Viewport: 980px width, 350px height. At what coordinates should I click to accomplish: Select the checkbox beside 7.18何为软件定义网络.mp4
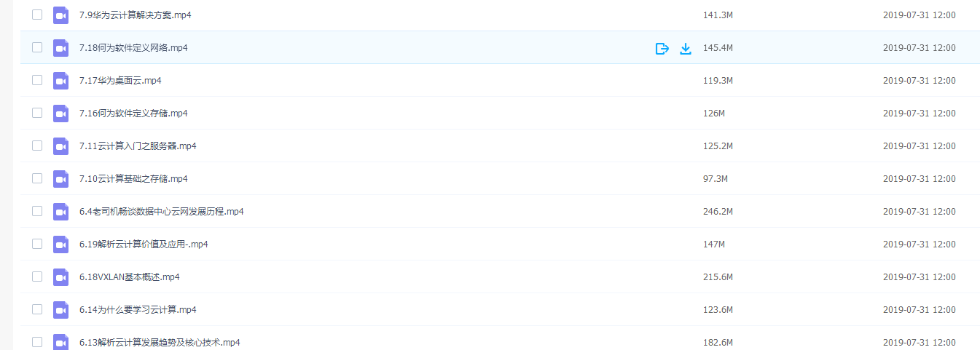point(37,47)
